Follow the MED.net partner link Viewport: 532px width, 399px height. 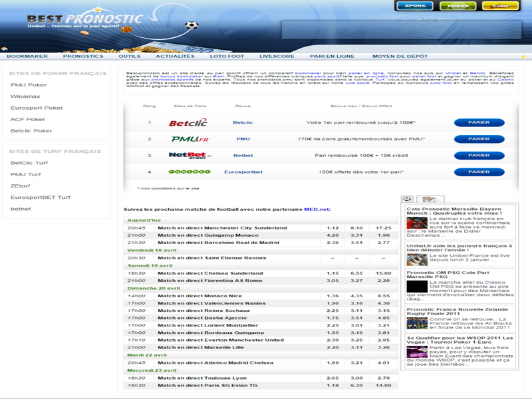[317, 209]
